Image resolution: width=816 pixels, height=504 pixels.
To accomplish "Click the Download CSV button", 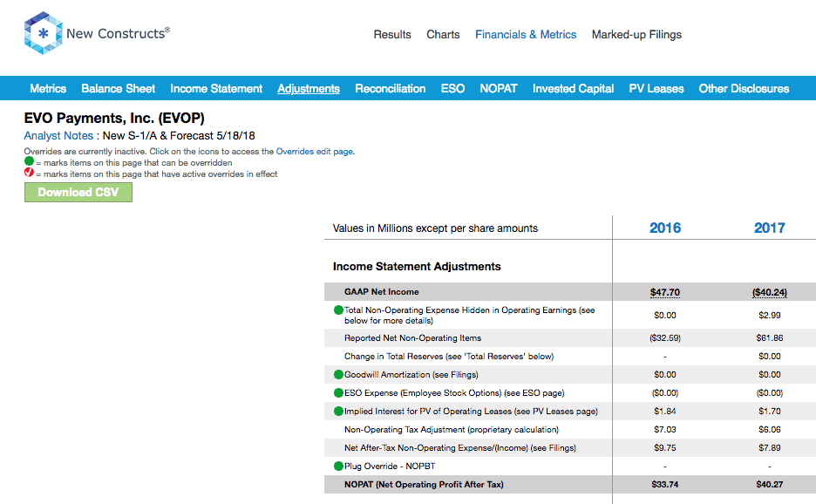I will pos(78,192).
